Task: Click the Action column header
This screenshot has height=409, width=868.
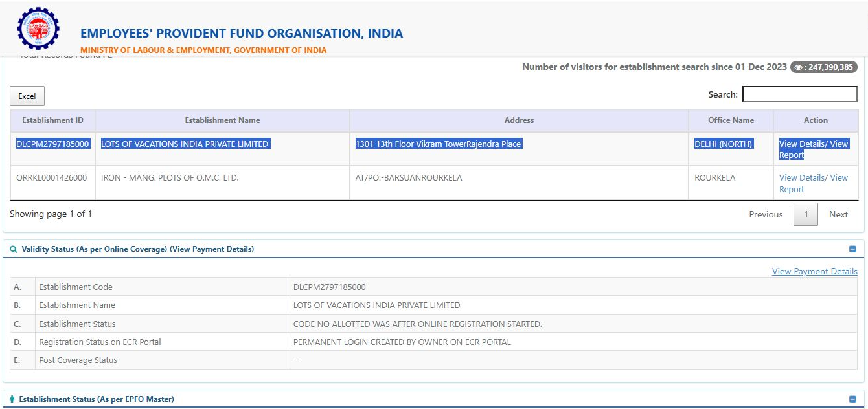Action: click(x=816, y=120)
